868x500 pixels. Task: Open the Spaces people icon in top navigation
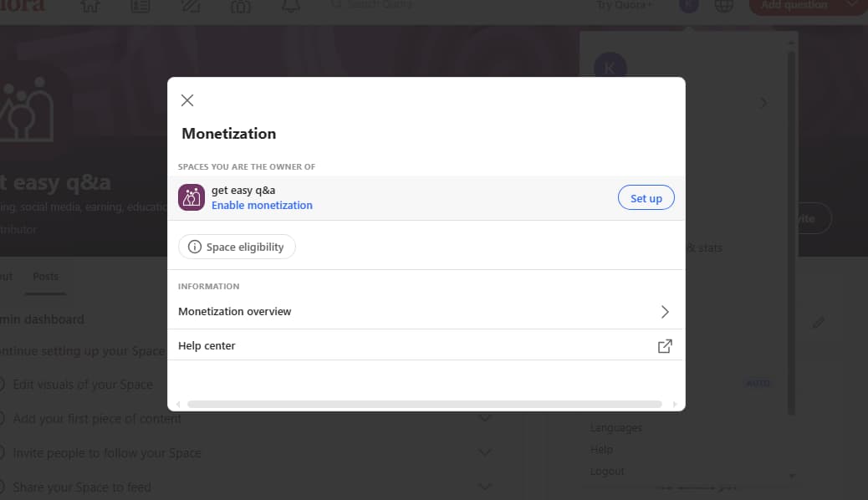(x=240, y=6)
